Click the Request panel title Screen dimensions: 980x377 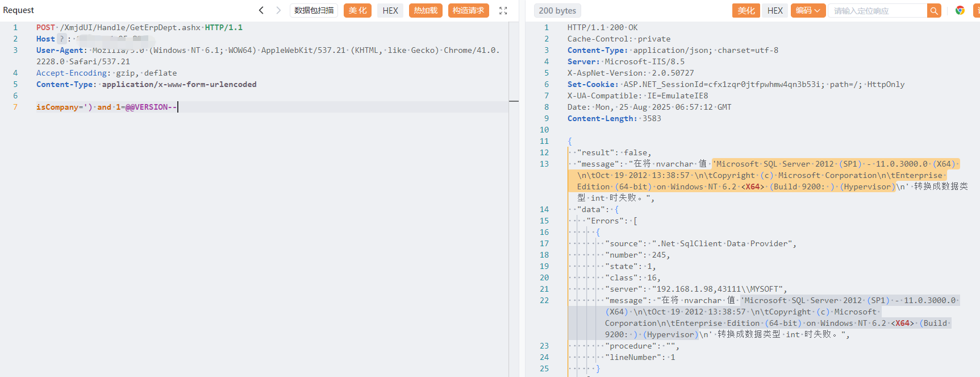(19, 10)
